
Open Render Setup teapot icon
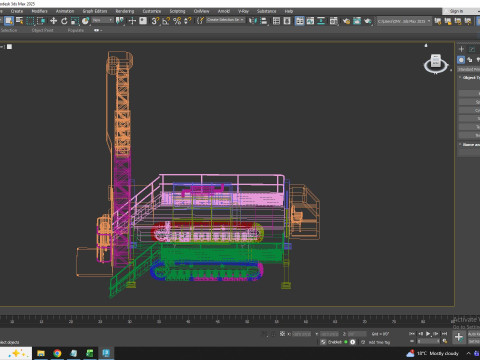coord(346,21)
